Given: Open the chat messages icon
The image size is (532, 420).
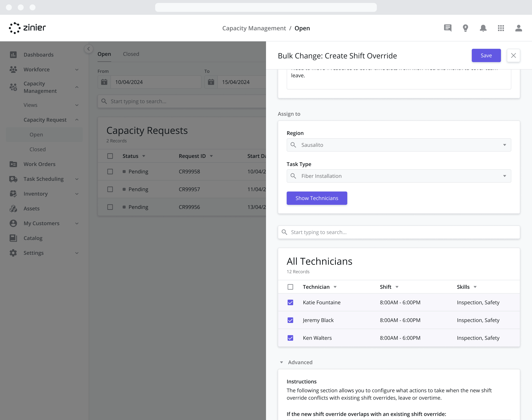Looking at the screenshot, I should coord(448,28).
